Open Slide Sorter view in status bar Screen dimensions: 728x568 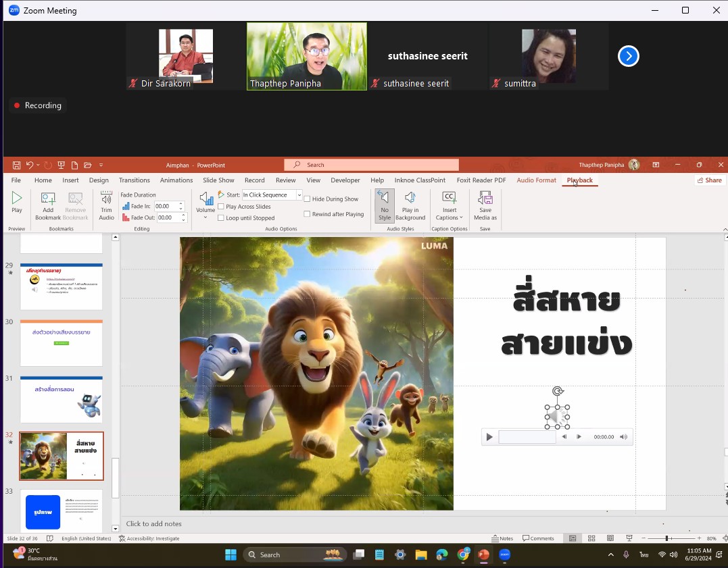(591, 538)
